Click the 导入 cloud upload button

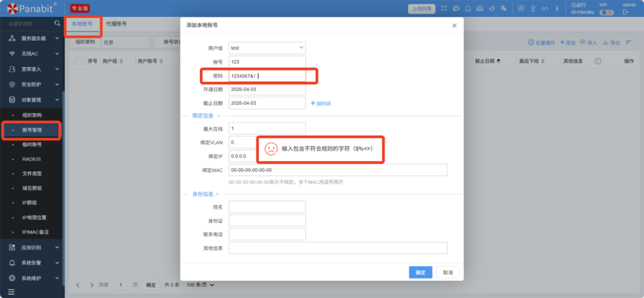588,42
